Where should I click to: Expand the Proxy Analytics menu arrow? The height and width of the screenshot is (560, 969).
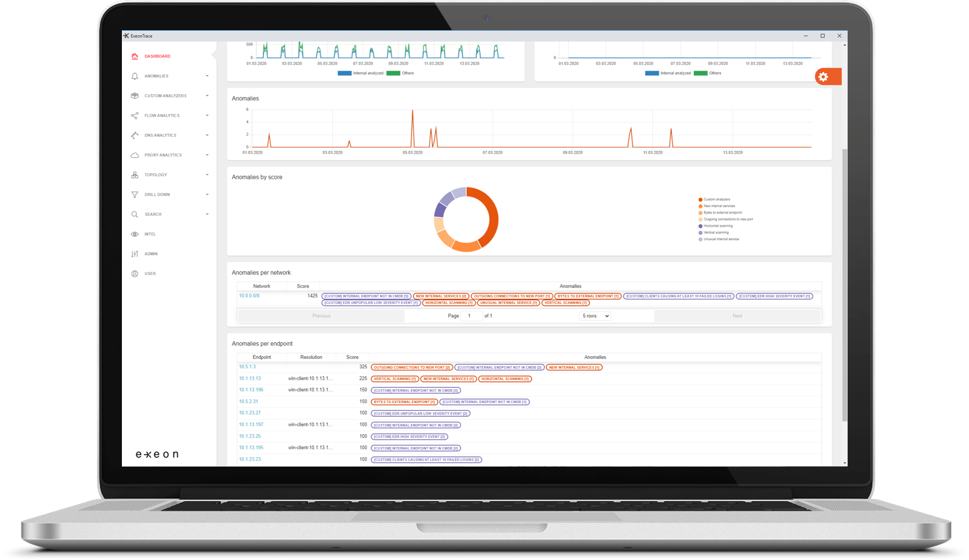207,155
